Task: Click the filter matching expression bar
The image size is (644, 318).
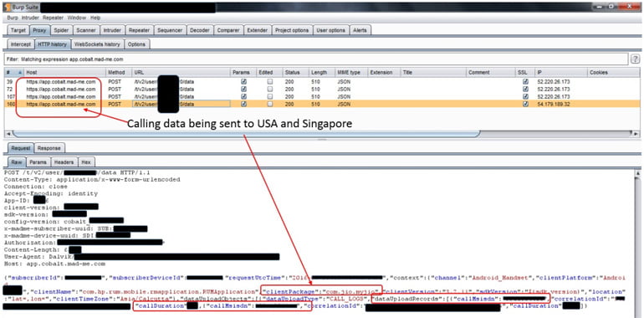Action: click(316, 59)
